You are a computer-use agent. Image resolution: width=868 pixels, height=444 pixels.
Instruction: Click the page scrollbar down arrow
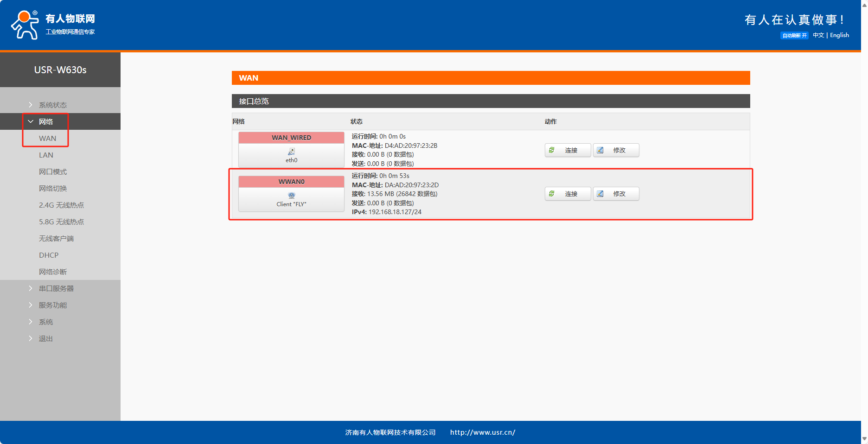pos(864,438)
